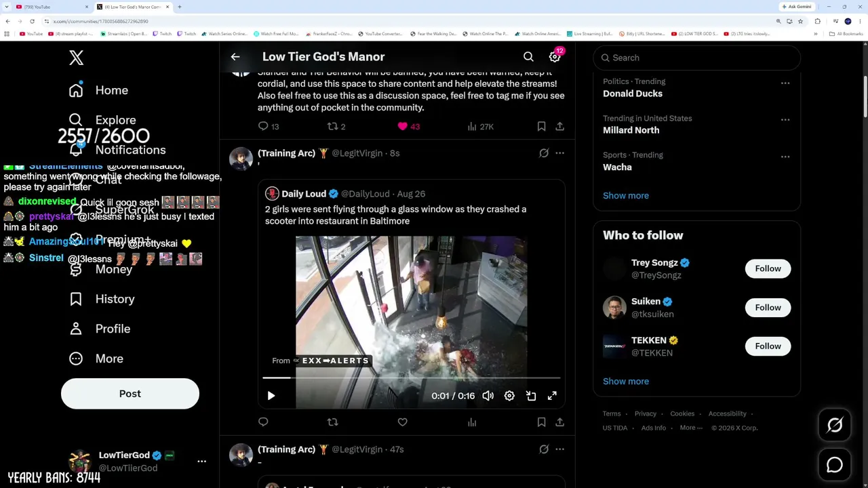Open video playback settings gear

pos(509,396)
